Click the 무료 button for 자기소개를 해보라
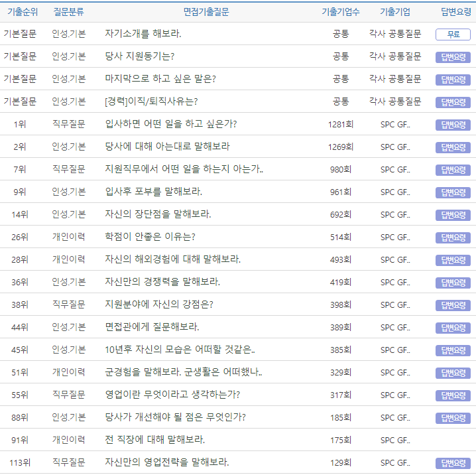The width and height of the screenshot is (476, 475). click(453, 34)
